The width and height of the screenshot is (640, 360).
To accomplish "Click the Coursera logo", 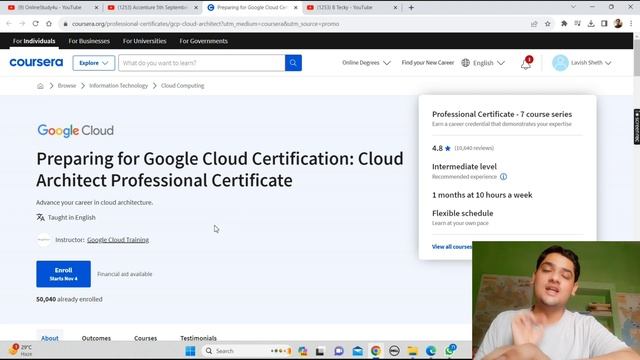I will [x=36, y=62].
